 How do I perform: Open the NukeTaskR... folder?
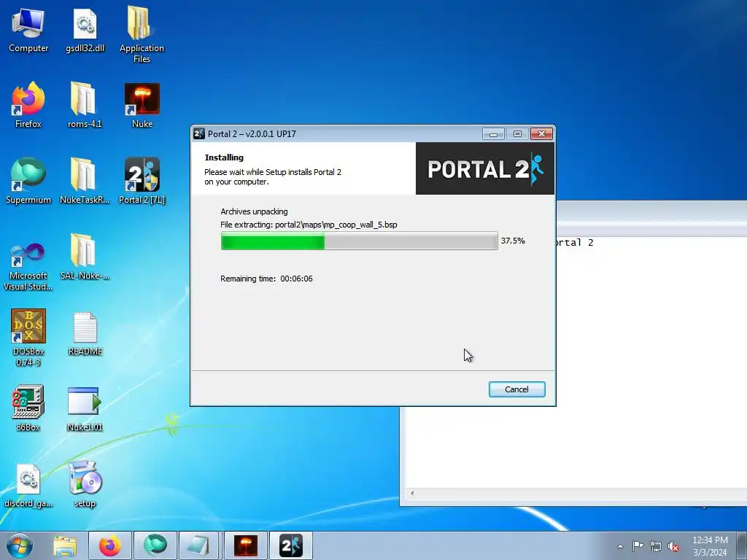85,181
